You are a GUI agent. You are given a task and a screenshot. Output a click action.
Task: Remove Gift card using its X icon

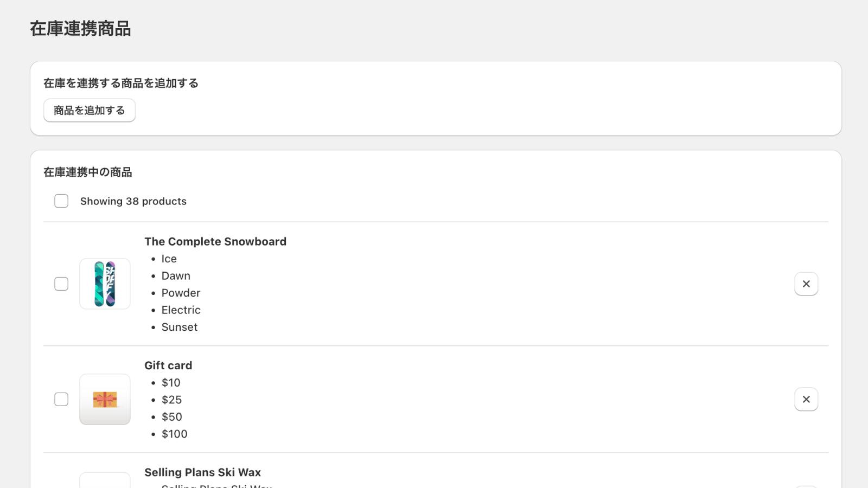click(806, 399)
